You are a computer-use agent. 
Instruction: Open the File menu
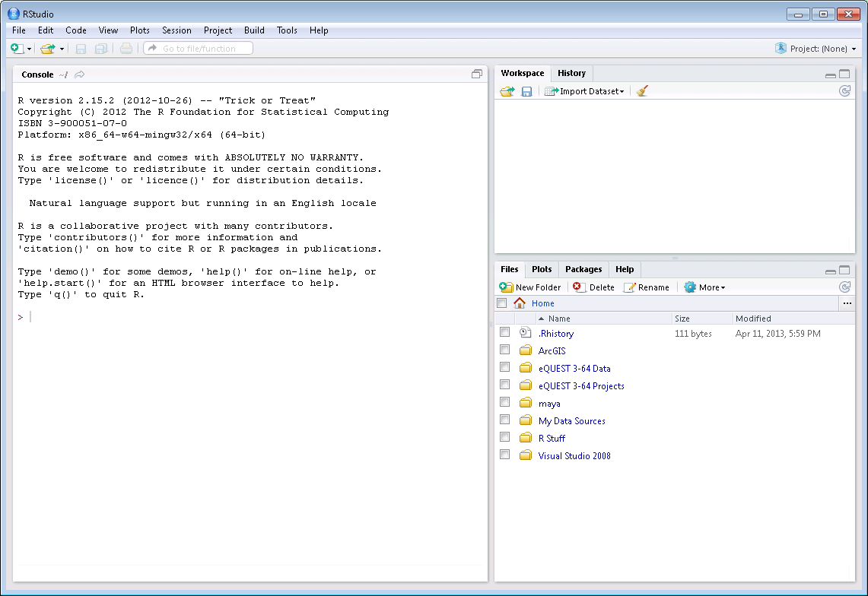pyautogui.click(x=19, y=30)
